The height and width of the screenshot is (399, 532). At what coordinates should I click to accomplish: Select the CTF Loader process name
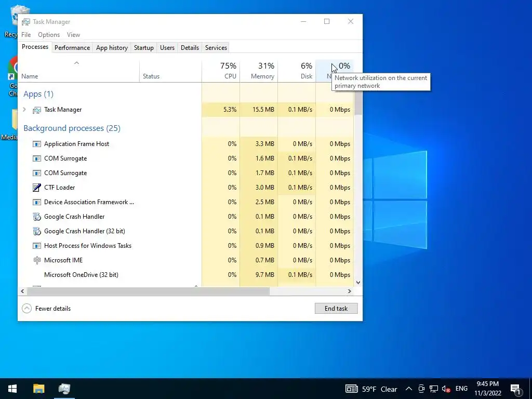59,187
